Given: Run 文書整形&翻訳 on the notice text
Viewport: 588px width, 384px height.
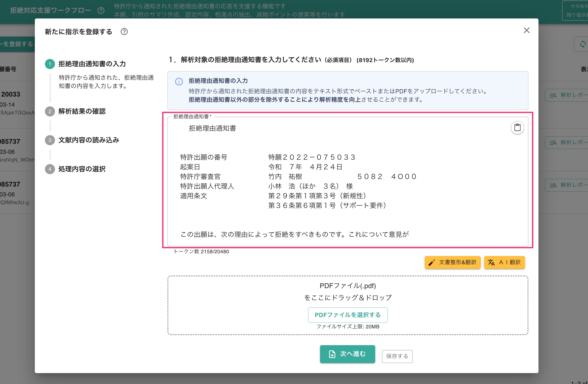Looking at the screenshot, I should (452, 263).
